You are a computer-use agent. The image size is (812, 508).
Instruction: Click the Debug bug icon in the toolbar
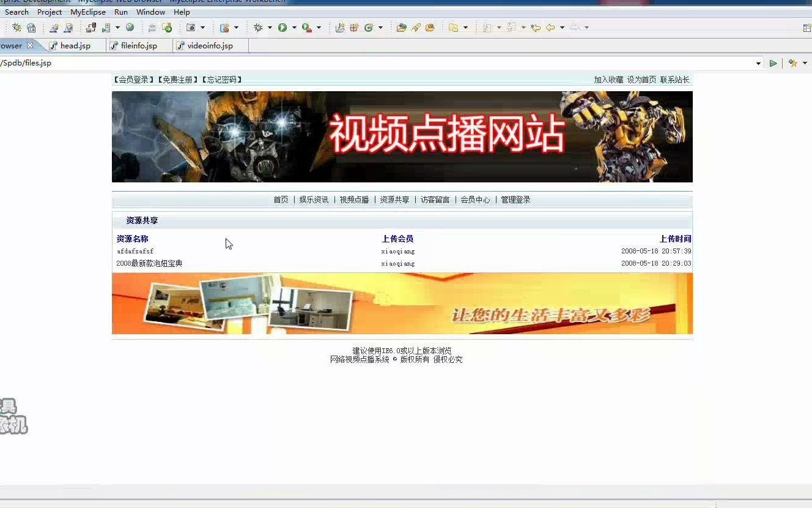[258, 28]
